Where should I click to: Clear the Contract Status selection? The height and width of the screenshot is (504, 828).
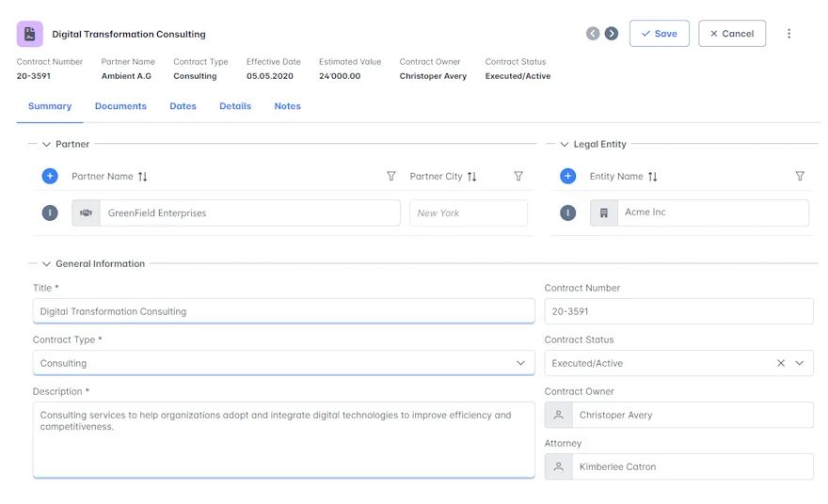780,363
